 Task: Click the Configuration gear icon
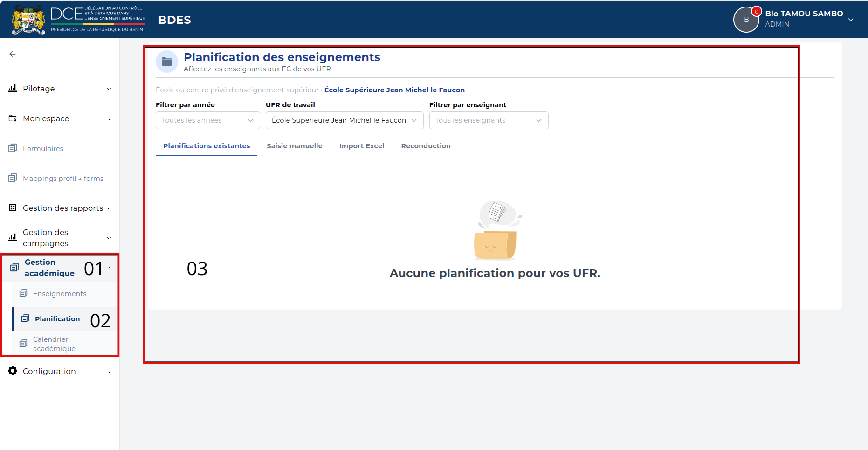[x=13, y=371]
